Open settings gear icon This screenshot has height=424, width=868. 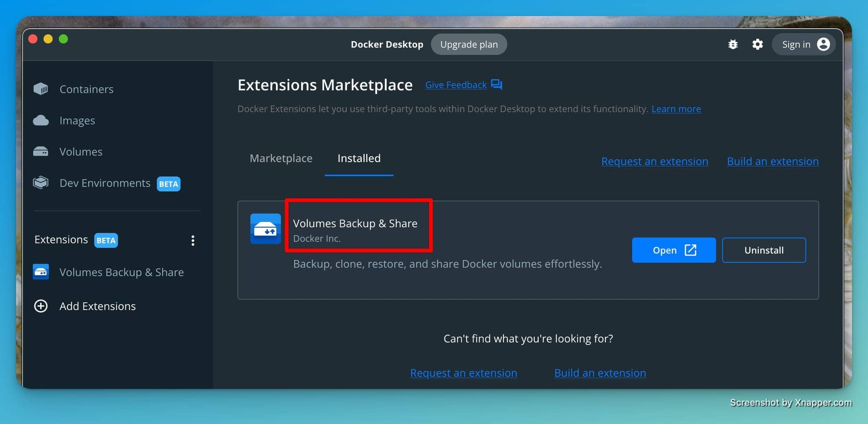tap(757, 44)
